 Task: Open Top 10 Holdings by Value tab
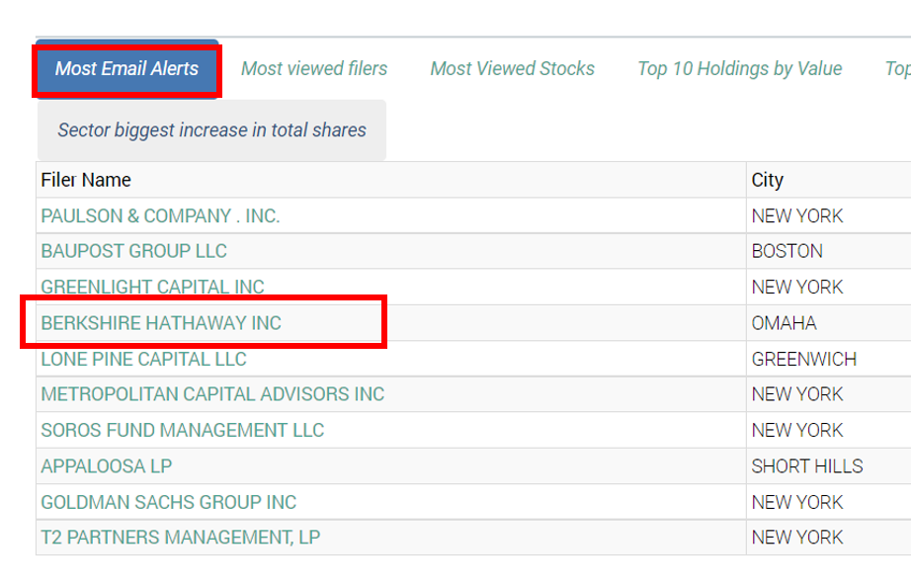(740, 69)
